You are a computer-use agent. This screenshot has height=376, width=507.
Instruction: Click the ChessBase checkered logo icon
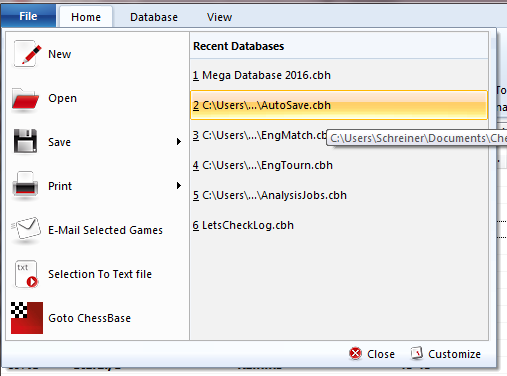pyautogui.click(x=27, y=318)
